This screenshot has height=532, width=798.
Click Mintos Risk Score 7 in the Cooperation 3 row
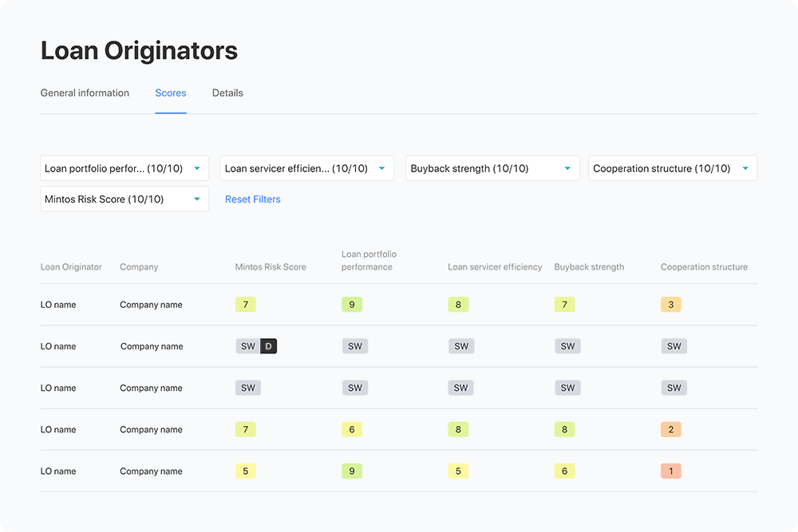click(245, 305)
